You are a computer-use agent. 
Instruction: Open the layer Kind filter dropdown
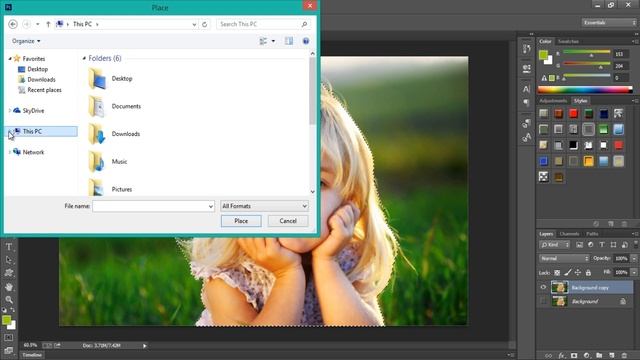point(554,245)
